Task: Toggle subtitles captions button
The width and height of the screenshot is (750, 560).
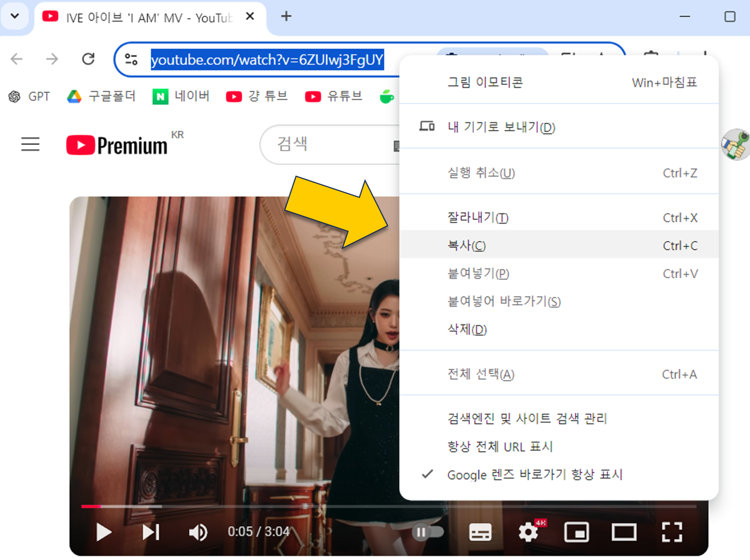Action: pyautogui.click(x=480, y=532)
